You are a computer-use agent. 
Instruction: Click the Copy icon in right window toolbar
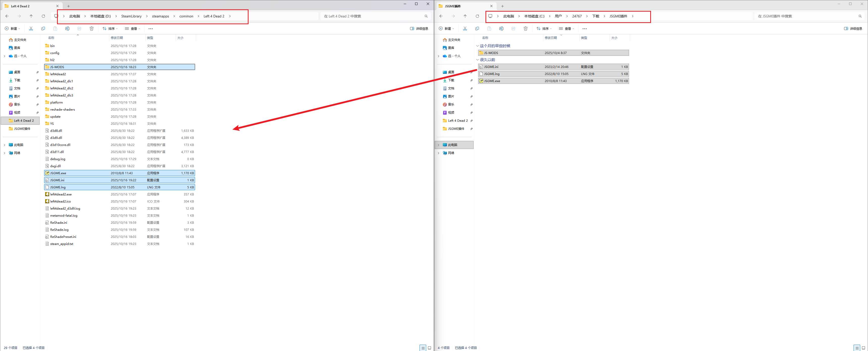[x=477, y=29]
